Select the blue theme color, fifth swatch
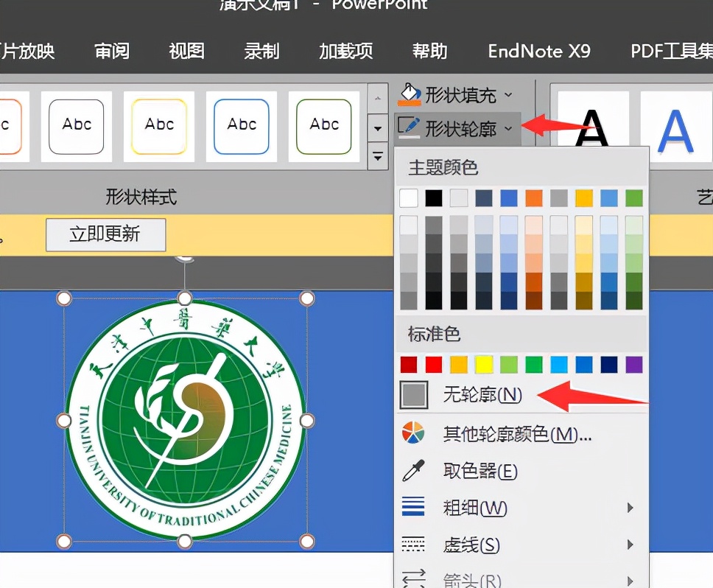Image resolution: width=713 pixels, height=588 pixels. (x=509, y=198)
